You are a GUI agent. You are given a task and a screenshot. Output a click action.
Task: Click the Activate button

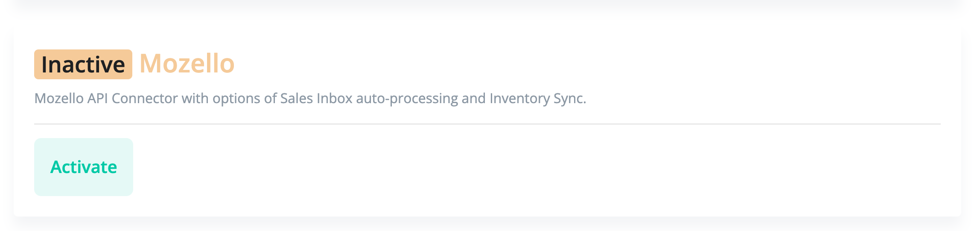(84, 167)
